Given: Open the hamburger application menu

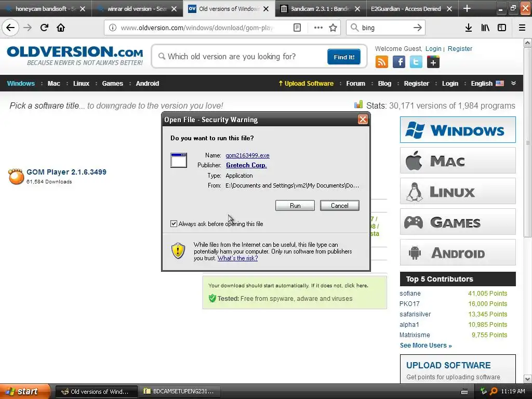Looking at the screenshot, I should tap(522, 28).
